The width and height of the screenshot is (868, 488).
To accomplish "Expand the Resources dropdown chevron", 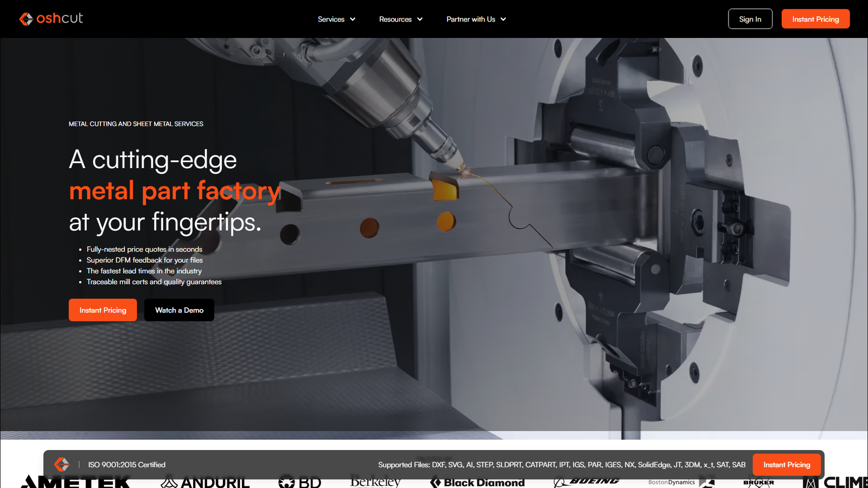I will tap(420, 19).
